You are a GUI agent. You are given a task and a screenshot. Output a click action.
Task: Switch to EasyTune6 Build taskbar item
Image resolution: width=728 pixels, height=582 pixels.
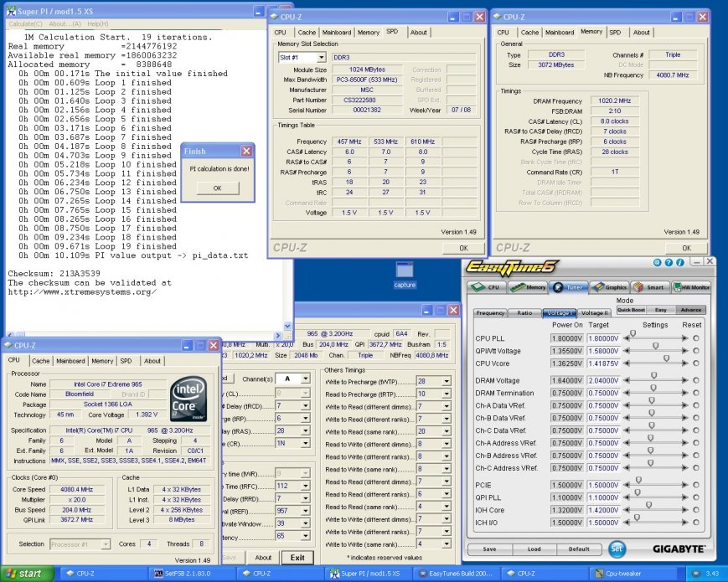[456, 574]
